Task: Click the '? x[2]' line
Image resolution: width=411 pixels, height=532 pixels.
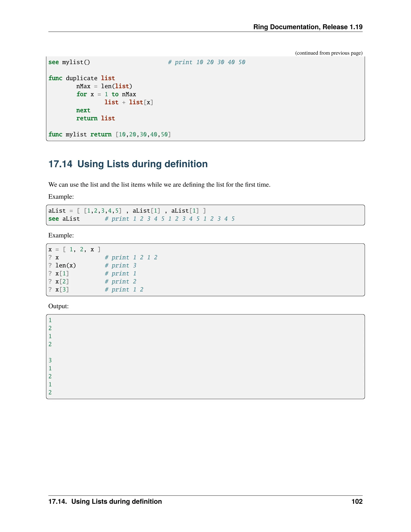Action: [x=59, y=282]
